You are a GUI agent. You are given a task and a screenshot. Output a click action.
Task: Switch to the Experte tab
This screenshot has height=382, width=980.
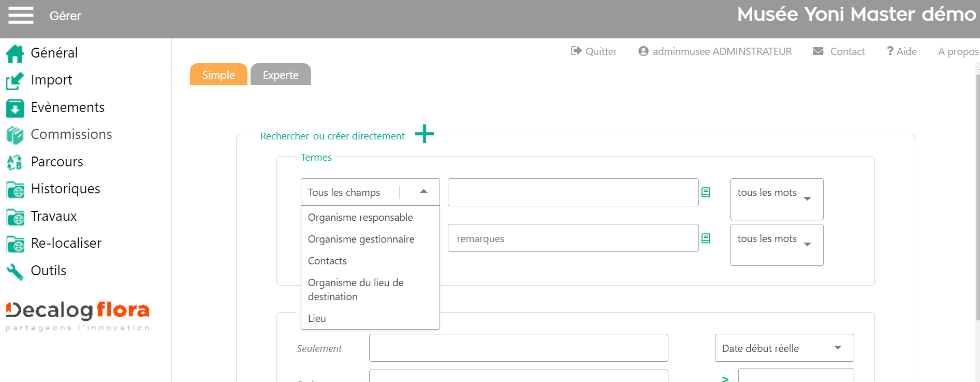coord(281,74)
